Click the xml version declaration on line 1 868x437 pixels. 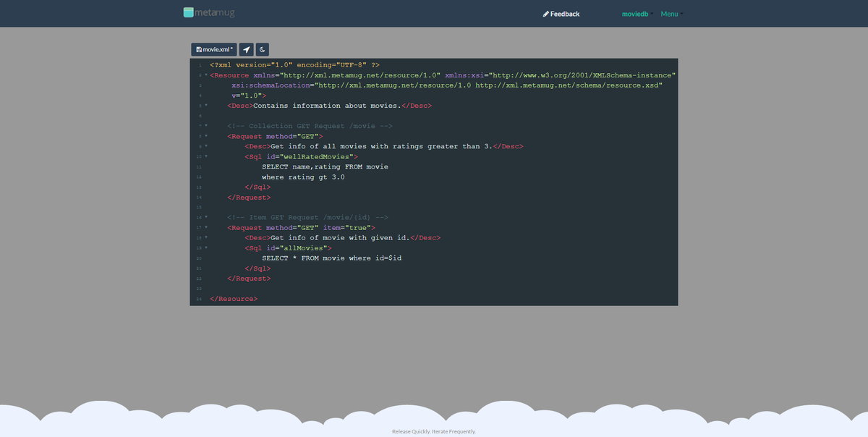(x=294, y=65)
